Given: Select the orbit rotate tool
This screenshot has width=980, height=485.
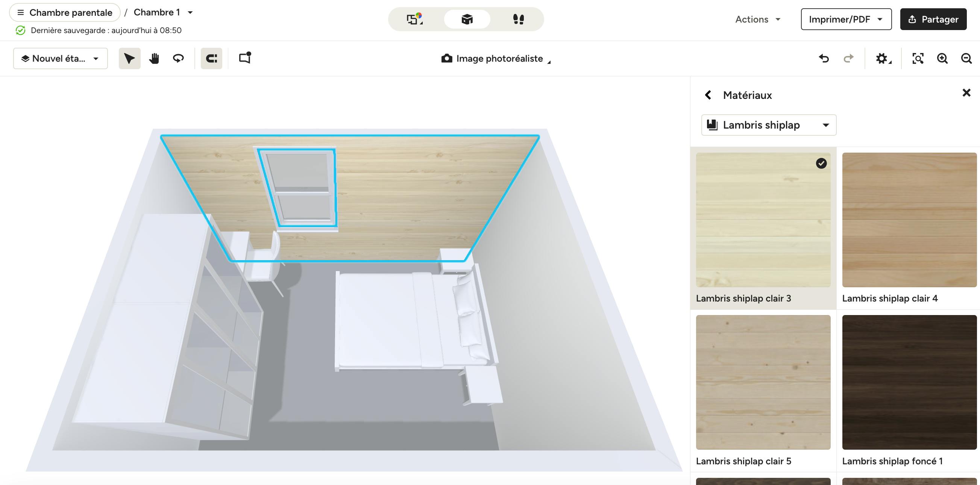Looking at the screenshot, I should [178, 58].
